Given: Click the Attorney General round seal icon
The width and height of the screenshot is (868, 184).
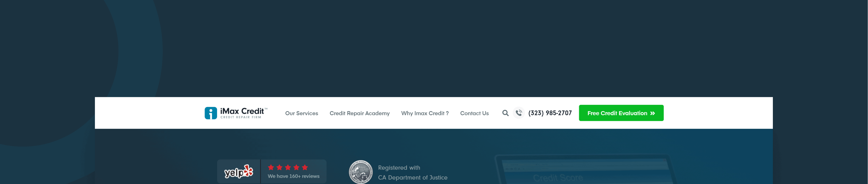Looking at the screenshot, I should (360, 172).
